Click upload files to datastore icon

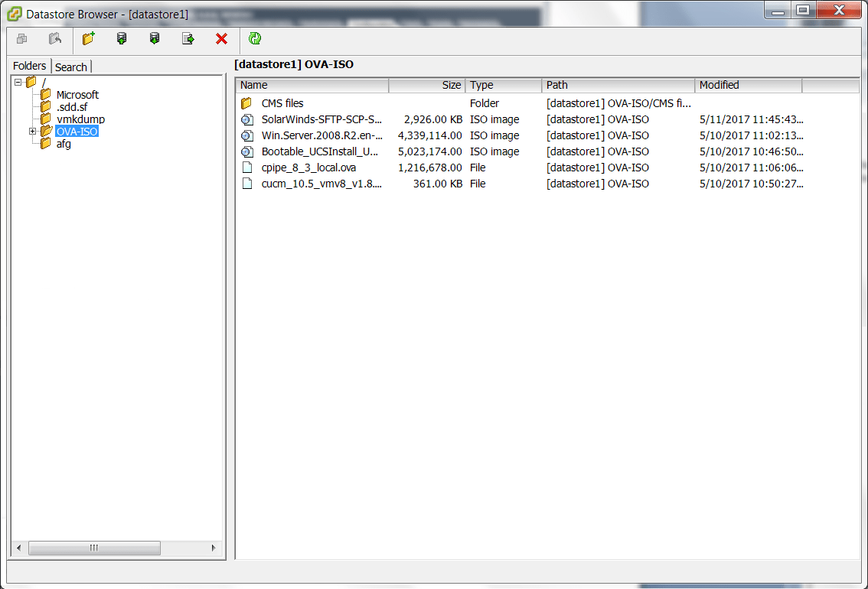122,38
